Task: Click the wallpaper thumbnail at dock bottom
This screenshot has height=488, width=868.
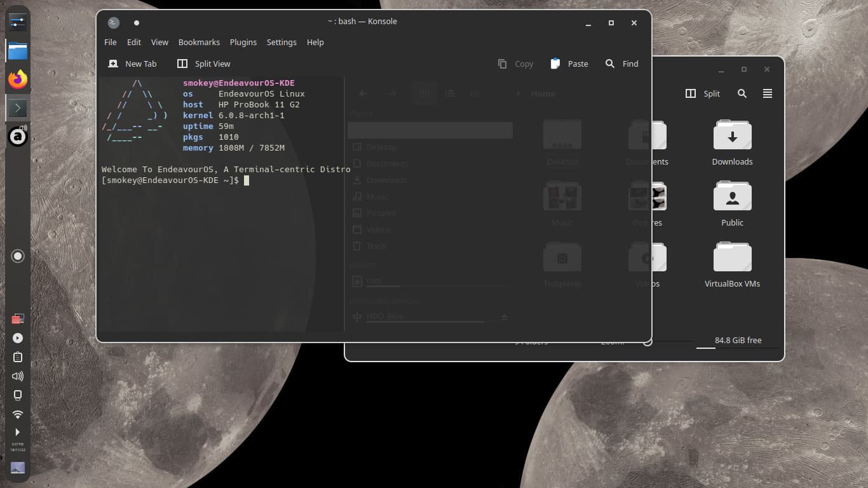Action: point(17,468)
